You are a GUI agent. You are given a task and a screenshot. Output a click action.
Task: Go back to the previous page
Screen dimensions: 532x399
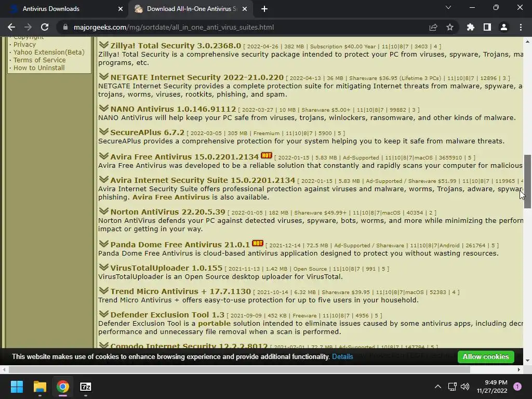(x=11, y=27)
